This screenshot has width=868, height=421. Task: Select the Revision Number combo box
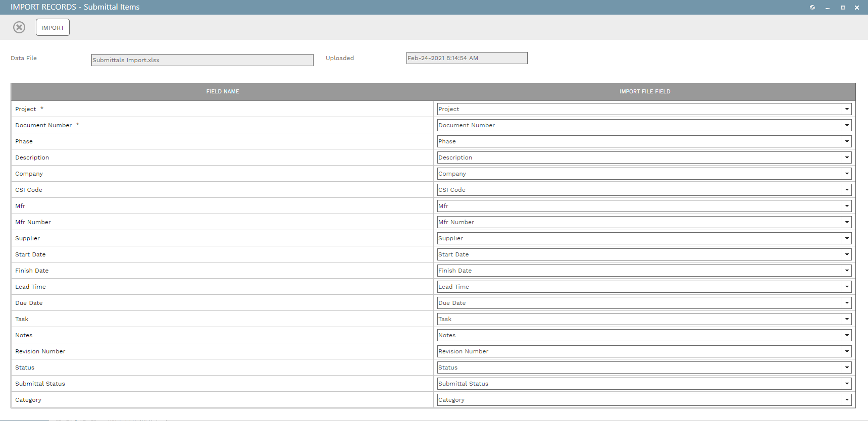pyautogui.click(x=639, y=351)
